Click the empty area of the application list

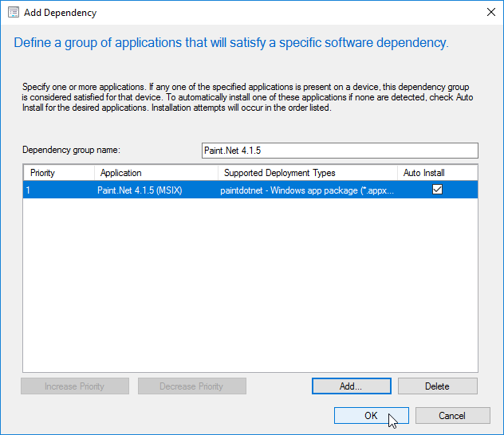tap(250, 287)
